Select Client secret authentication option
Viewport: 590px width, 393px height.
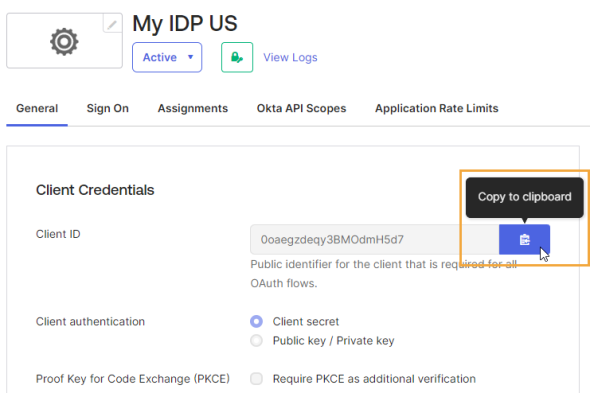click(257, 321)
